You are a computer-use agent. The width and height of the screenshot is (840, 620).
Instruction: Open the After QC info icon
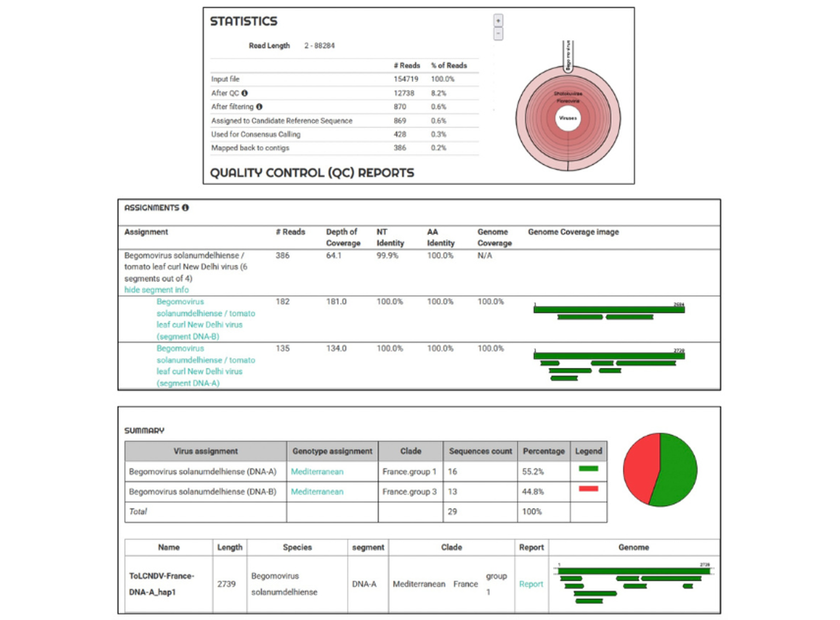tap(245, 93)
